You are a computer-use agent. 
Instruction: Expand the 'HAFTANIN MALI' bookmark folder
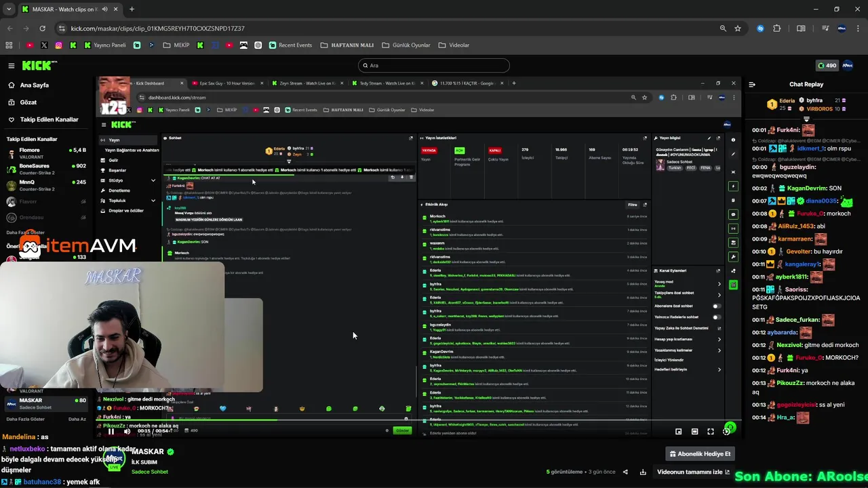pos(347,45)
